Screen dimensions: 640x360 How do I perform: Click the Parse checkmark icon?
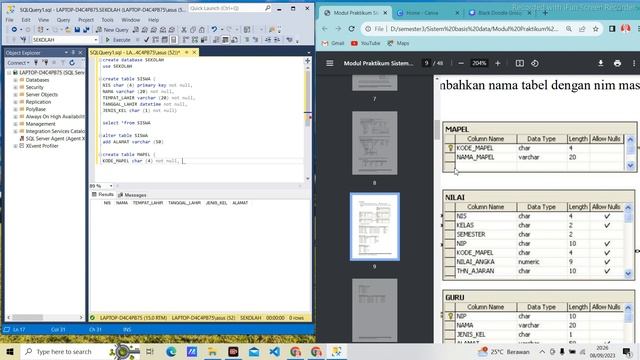[x=146, y=40]
